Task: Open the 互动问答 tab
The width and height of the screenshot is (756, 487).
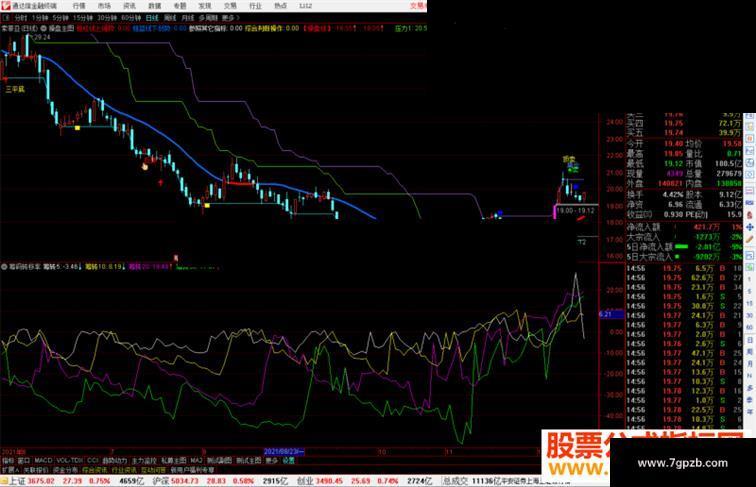Action: pyautogui.click(x=153, y=470)
